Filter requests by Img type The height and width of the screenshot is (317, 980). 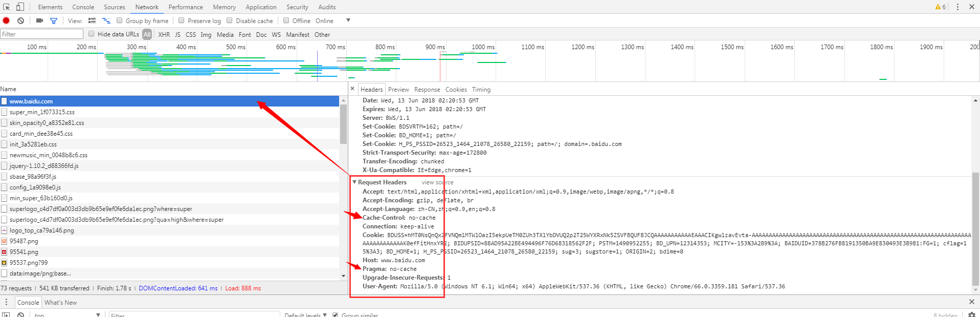point(206,34)
